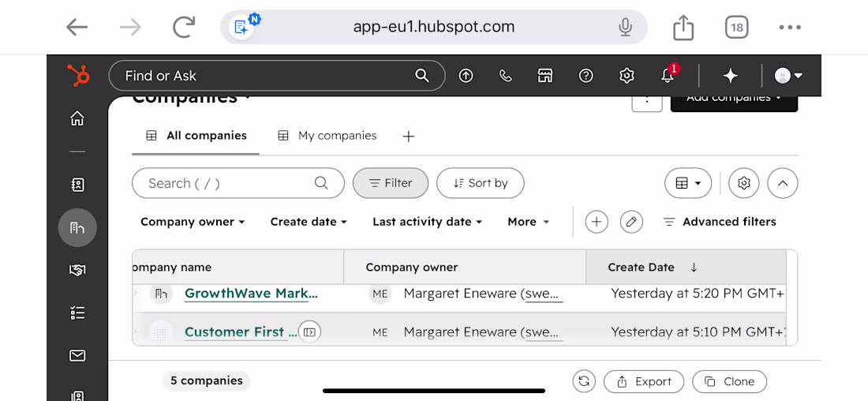Open the table view layout dropdown
This screenshot has height=401, width=868.
[688, 183]
